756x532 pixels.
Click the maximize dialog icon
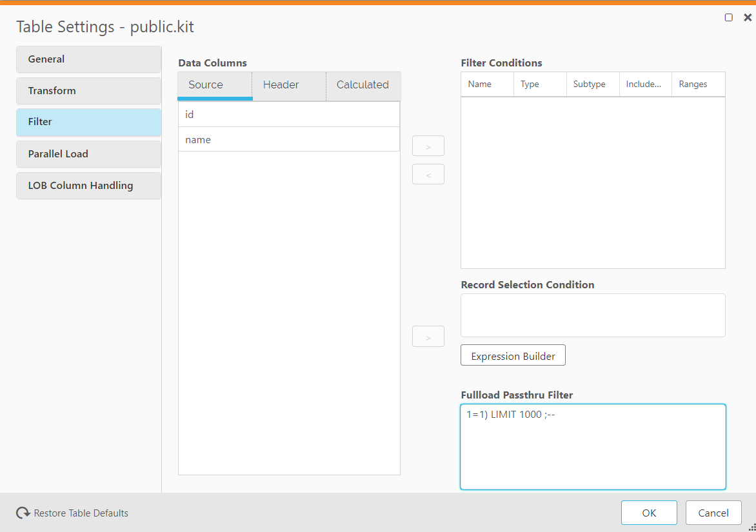click(x=729, y=17)
